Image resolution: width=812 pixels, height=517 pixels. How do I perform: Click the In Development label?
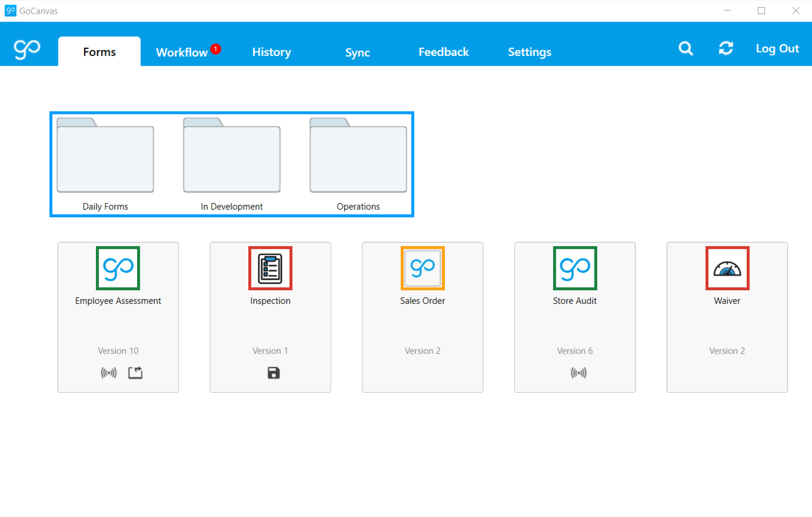pyautogui.click(x=232, y=206)
